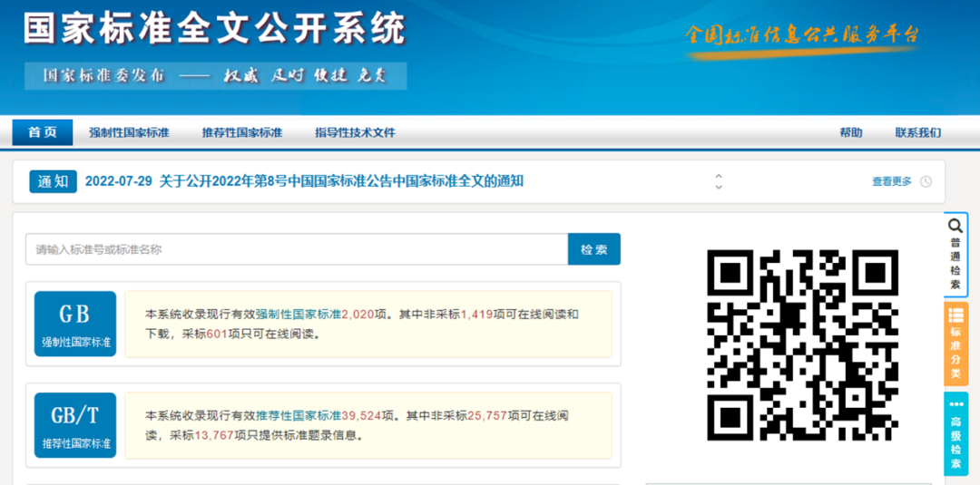Switch to the 首页 tab
Viewport: 980px width, 485px height.
point(42,132)
